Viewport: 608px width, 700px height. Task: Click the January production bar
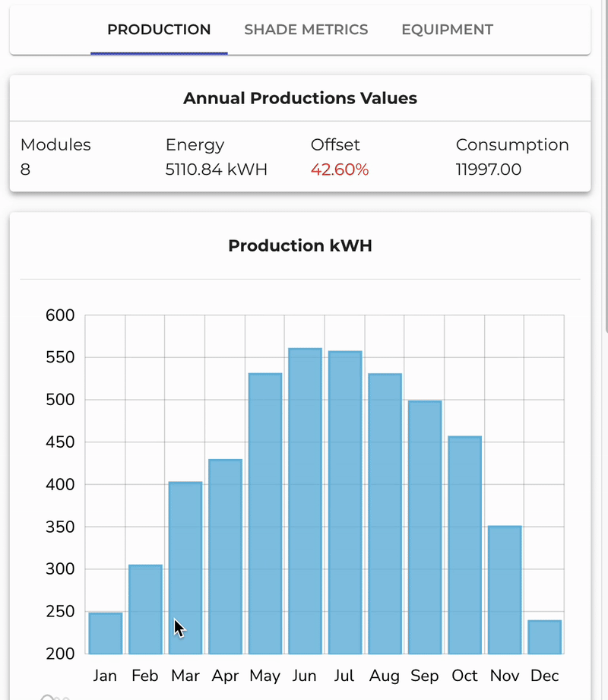point(105,631)
